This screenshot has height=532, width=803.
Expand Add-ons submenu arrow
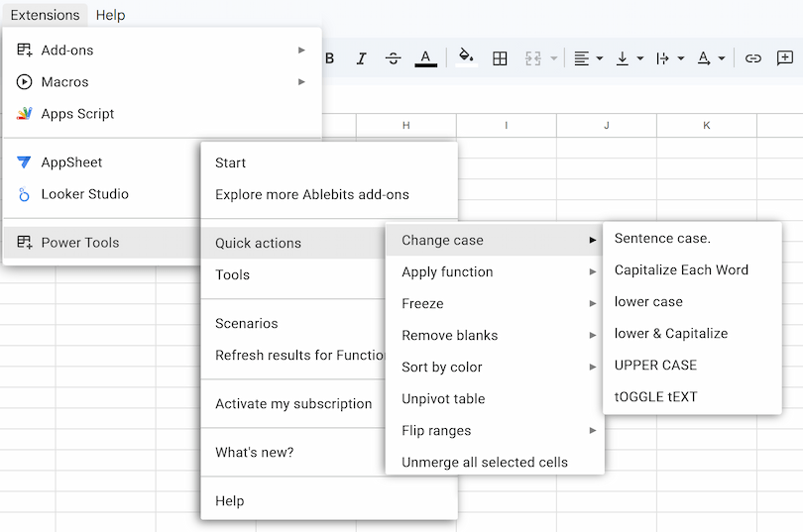point(301,51)
